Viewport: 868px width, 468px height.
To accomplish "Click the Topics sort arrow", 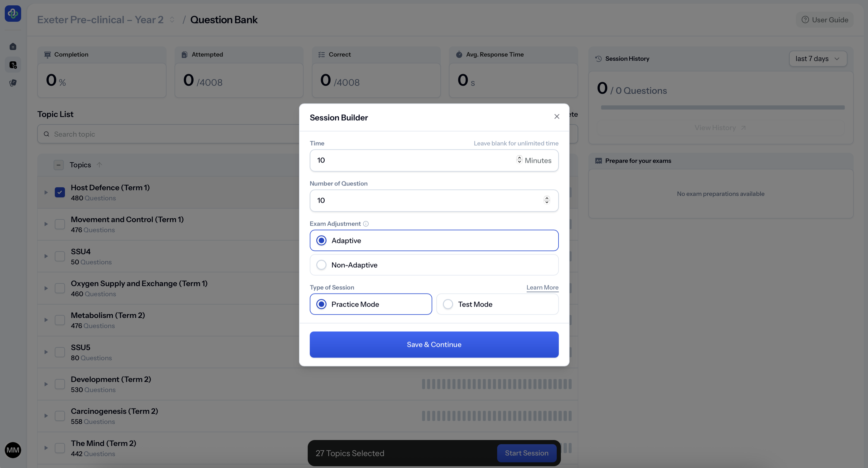I will coord(99,165).
